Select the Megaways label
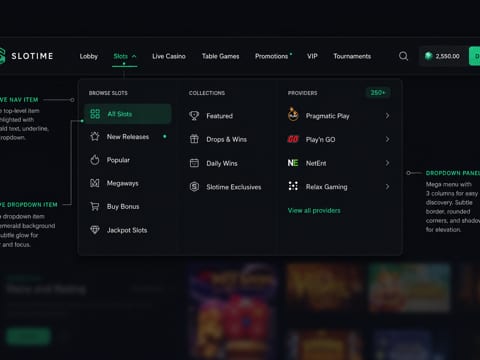This screenshot has height=360, width=480. 122,183
